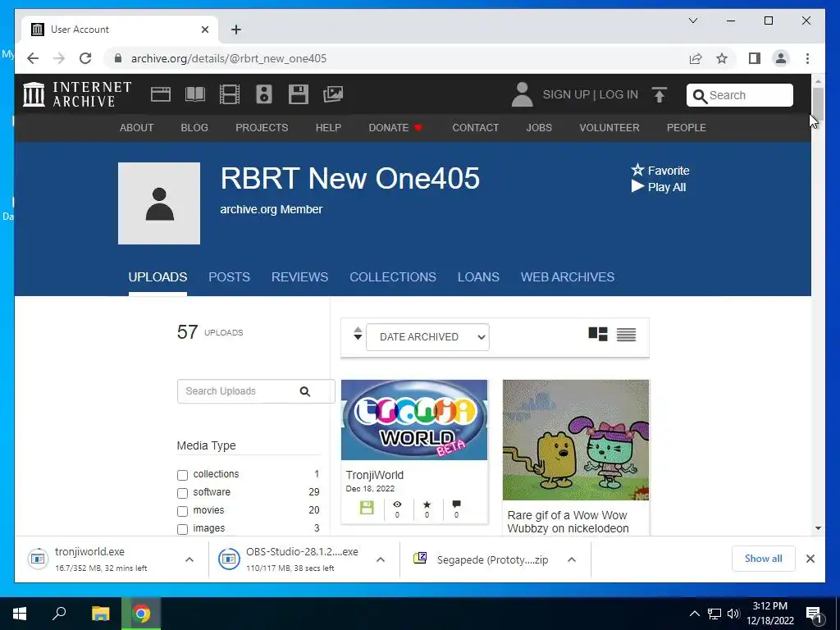Click the page vertical scrollbar thumb
This screenshot has width=840, height=630.
point(818,103)
